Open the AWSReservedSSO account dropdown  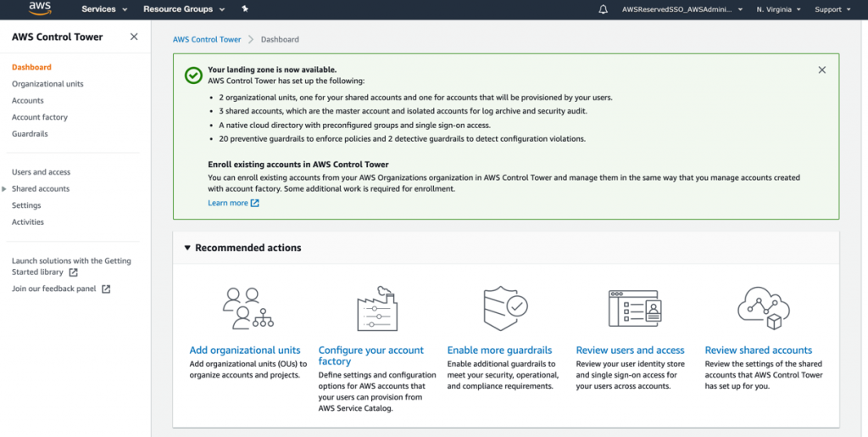pos(682,9)
